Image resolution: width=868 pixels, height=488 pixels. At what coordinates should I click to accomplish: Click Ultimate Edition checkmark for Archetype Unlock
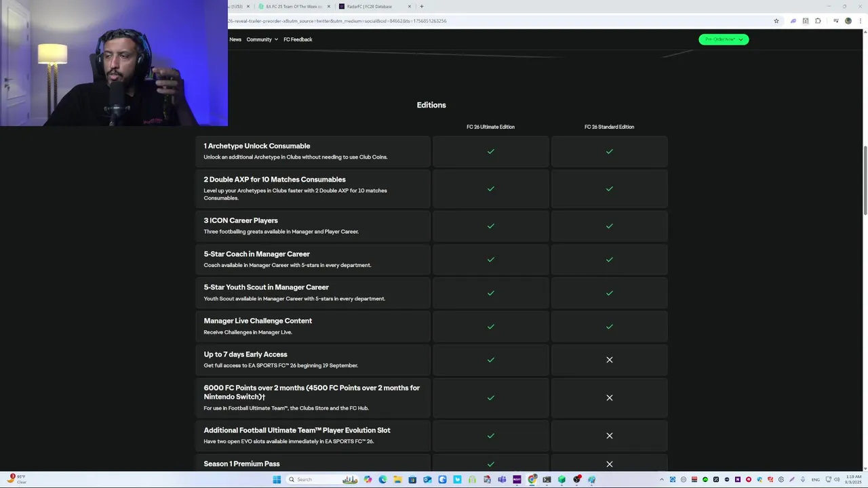(x=490, y=152)
